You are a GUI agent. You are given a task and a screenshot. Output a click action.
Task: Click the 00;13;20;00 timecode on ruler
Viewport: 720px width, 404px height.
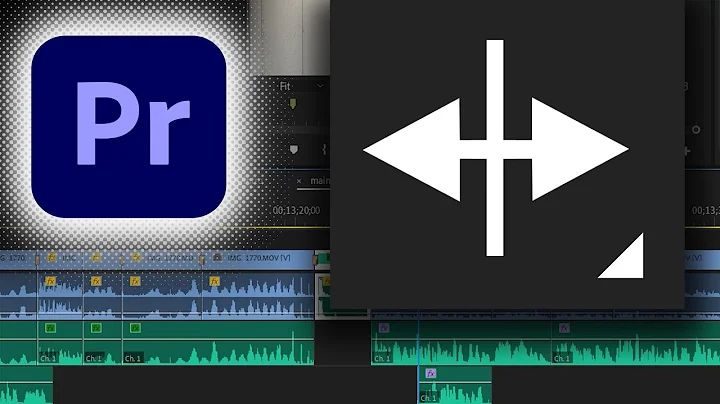pos(297,210)
